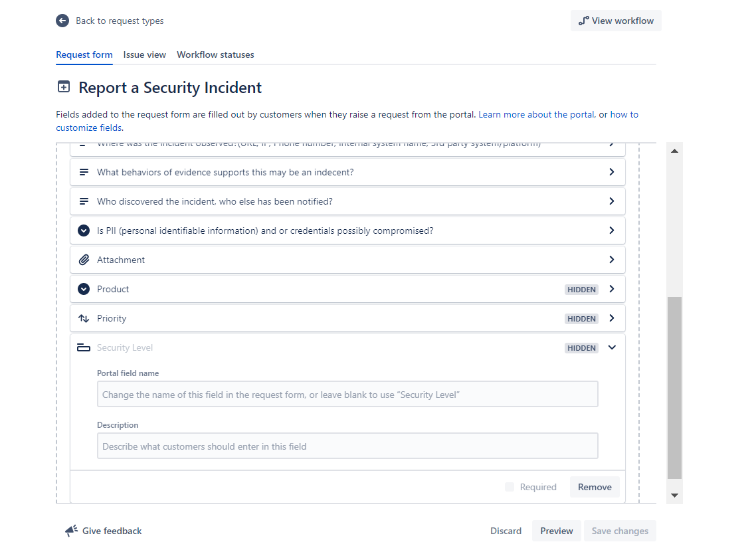
Task: Expand the Who discovered the incident field
Action: pyautogui.click(x=612, y=201)
